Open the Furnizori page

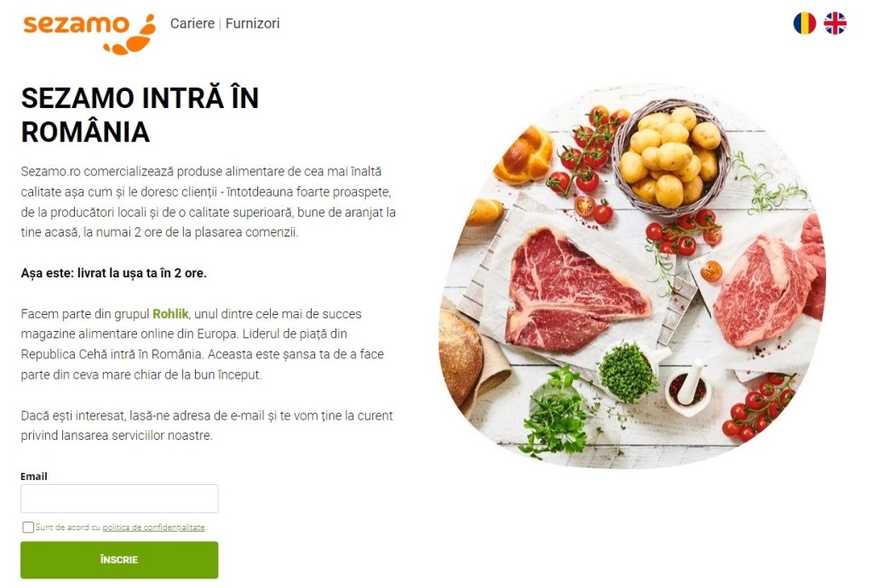coord(252,23)
